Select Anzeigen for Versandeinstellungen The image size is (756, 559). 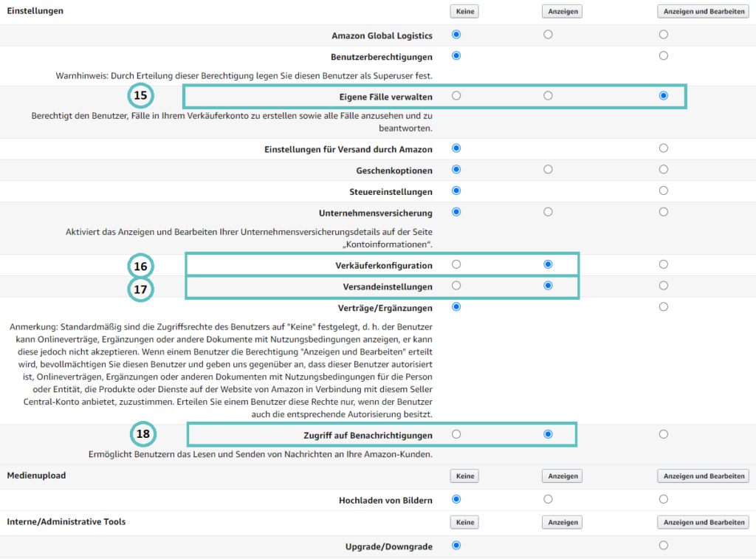coord(548,286)
